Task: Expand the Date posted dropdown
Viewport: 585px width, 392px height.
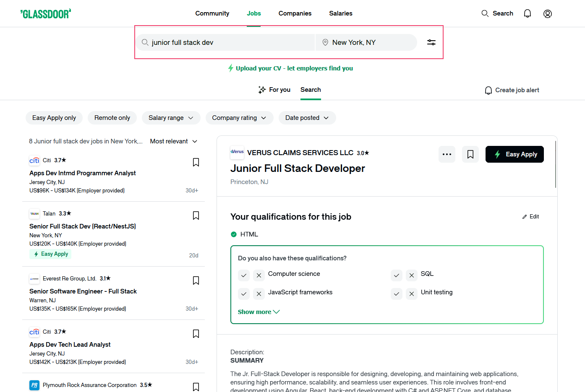Action: 307,118
